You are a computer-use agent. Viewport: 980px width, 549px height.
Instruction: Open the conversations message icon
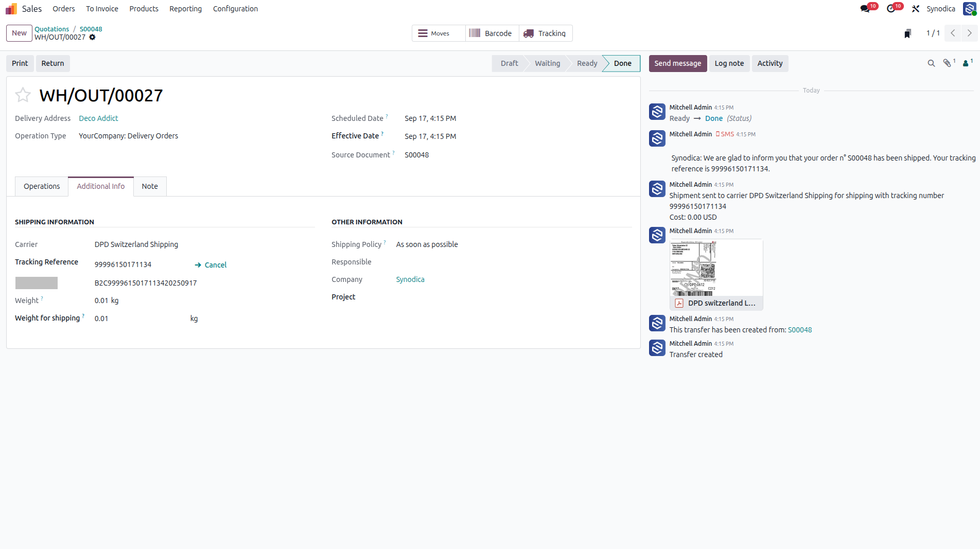[865, 9]
